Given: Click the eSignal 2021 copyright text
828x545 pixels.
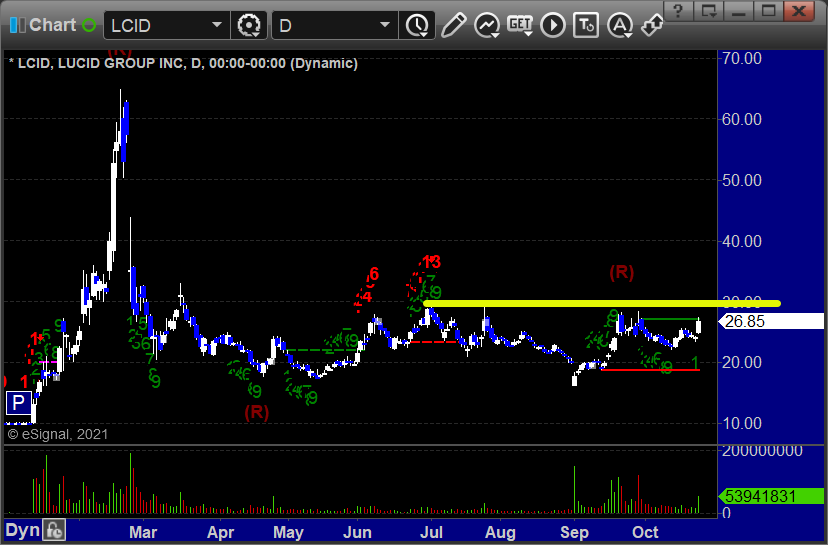Looking at the screenshot, I should pos(58,434).
